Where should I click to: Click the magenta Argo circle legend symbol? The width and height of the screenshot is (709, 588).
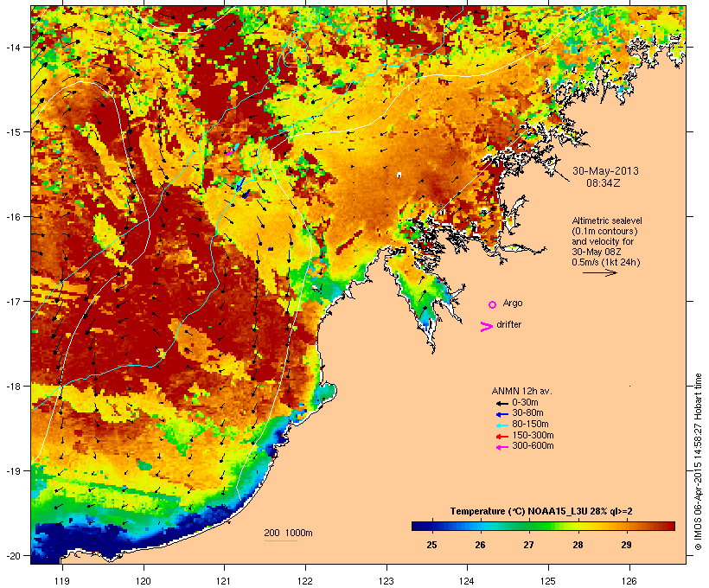(493, 304)
